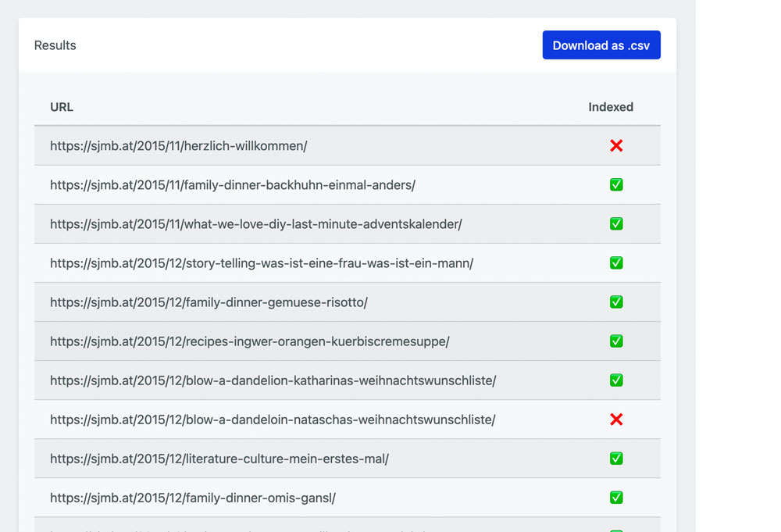Viewport: 781px width, 532px height.
Task: Click green checkmark for backhuhn-einmal-anders row
Action: pyautogui.click(x=616, y=185)
